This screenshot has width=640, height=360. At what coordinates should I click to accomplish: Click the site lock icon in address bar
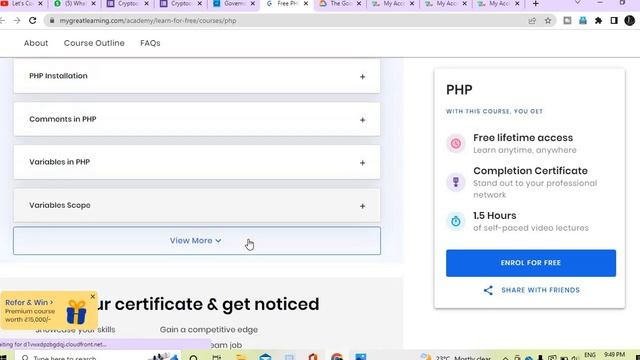(52, 20)
